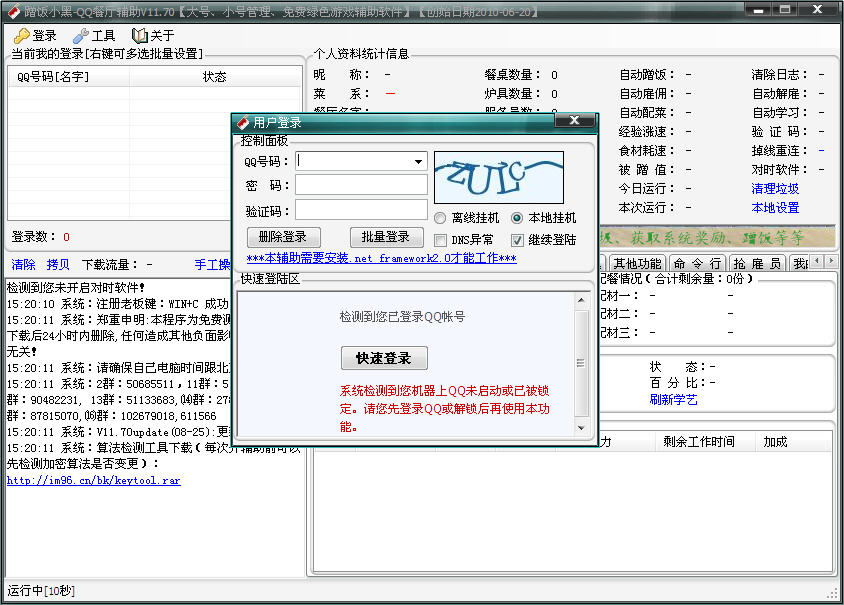Click the 下载流量 label
844x605 pixels.
(109, 265)
